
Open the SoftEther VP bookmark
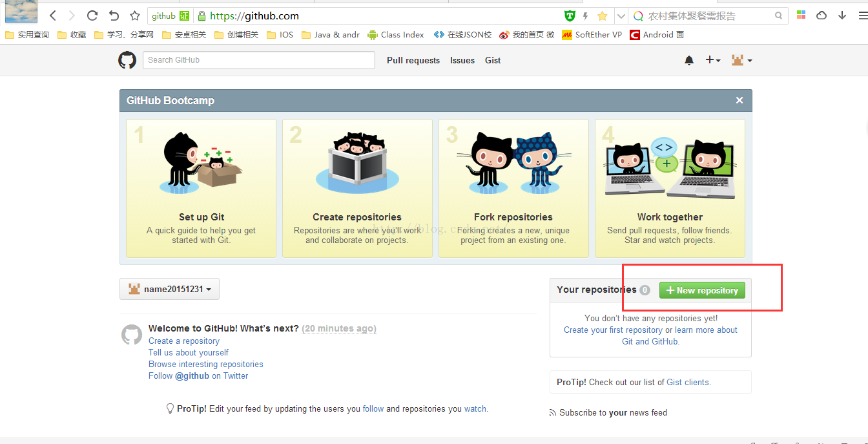click(x=592, y=35)
